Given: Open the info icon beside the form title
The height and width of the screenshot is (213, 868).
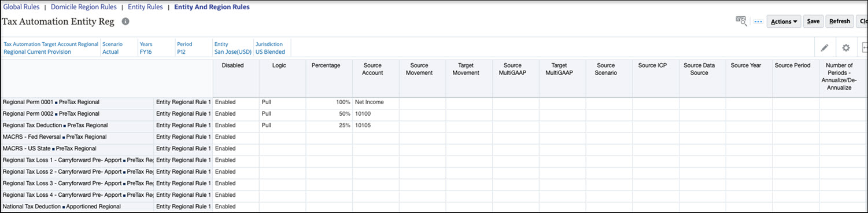Looking at the screenshot, I should pyautogui.click(x=125, y=21).
